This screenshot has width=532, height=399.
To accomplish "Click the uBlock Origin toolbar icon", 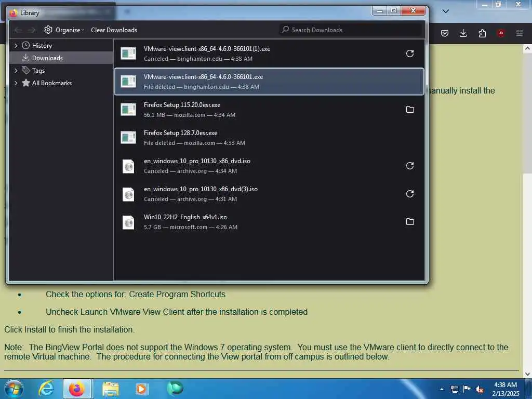I will [x=500, y=33].
